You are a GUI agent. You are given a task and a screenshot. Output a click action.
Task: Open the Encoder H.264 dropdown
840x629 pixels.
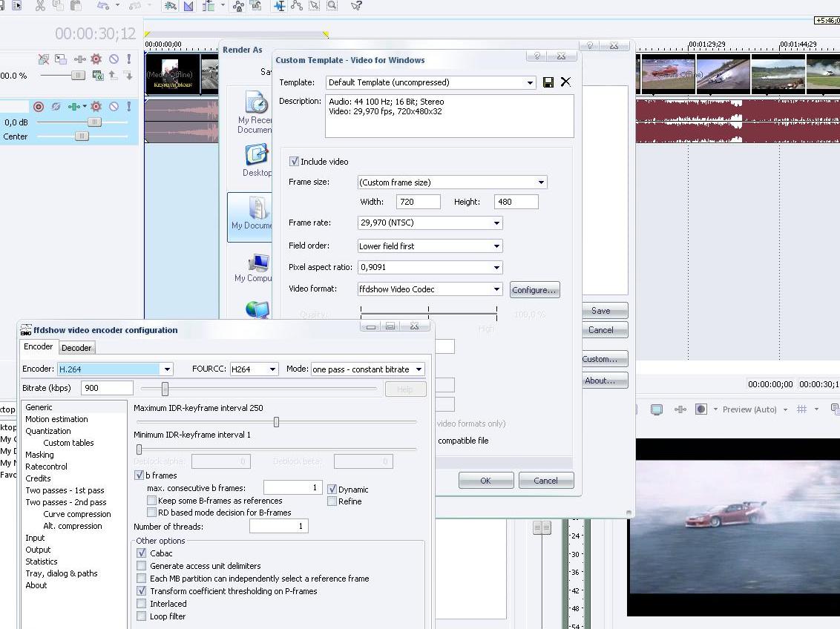pos(167,369)
